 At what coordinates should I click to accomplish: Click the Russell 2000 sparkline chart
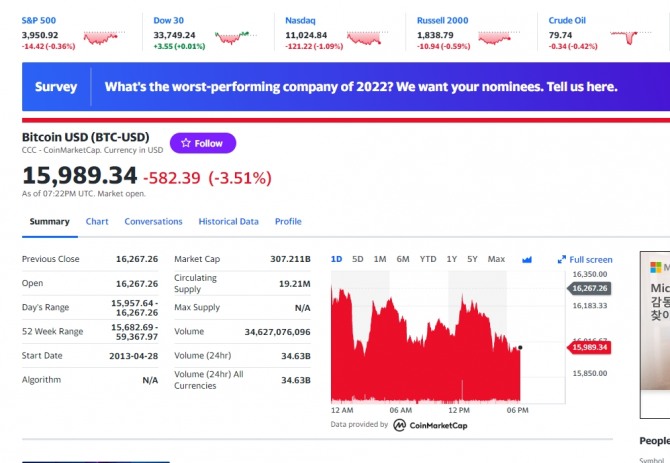point(499,38)
